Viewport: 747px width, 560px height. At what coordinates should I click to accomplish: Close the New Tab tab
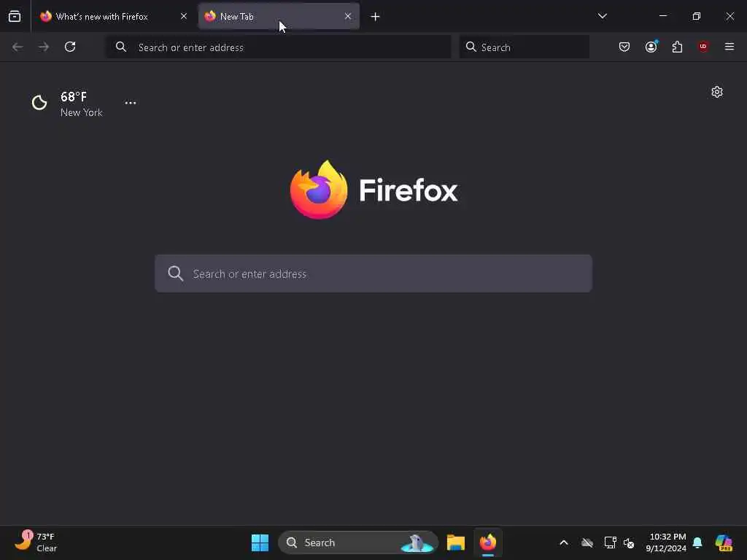(348, 16)
